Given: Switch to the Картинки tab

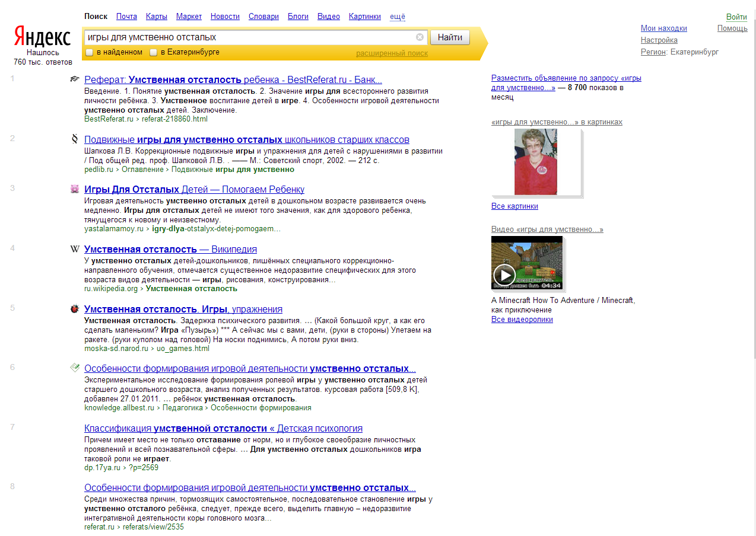Looking at the screenshot, I should pos(365,17).
